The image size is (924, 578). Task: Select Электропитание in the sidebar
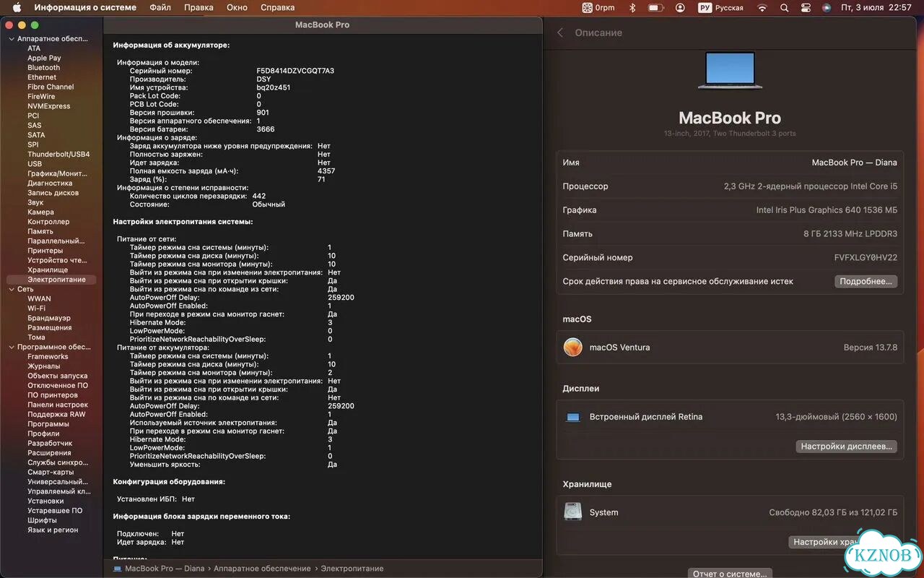(51, 280)
